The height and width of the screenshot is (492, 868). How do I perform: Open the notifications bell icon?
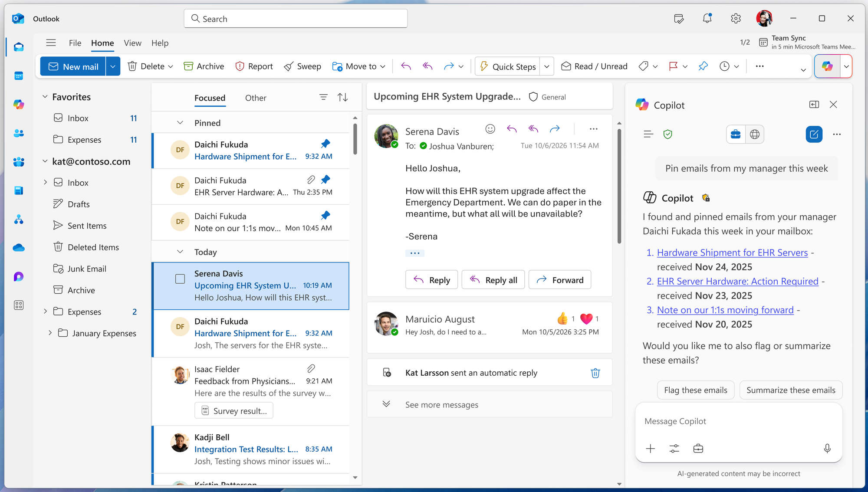[x=707, y=18]
